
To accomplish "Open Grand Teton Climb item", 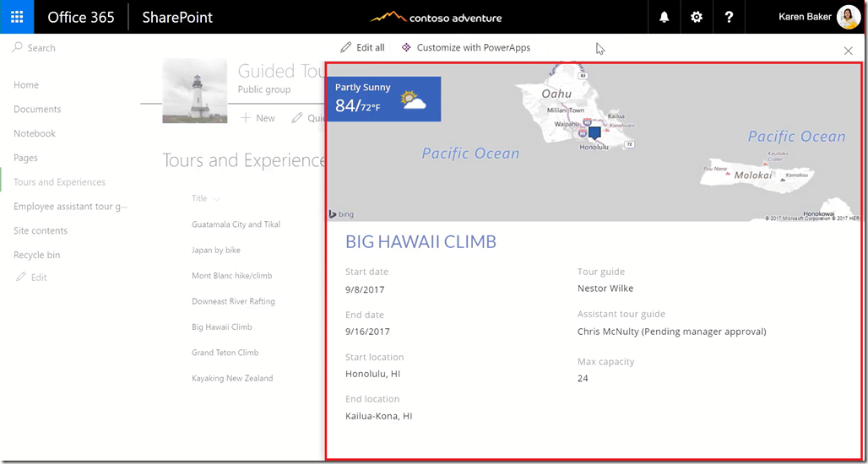I will tap(225, 353).
